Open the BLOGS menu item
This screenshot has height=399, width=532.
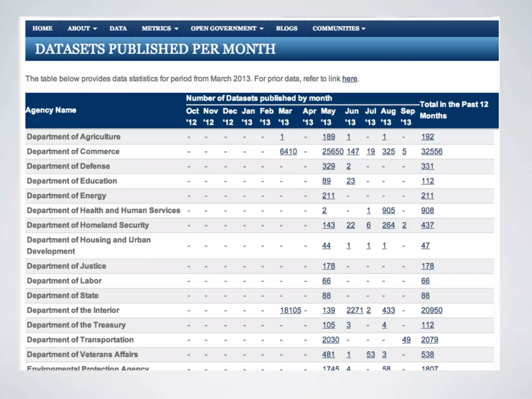point(287,29)
